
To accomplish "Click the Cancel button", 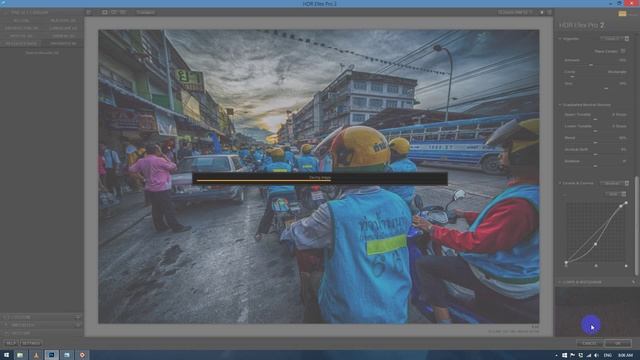I will coord(589,343).
